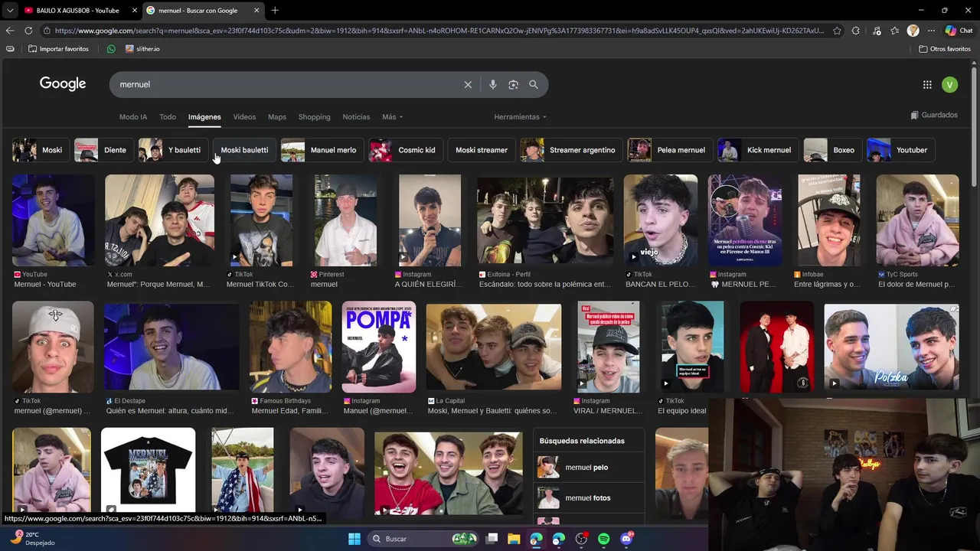Open the slither.io bookmark
The height and width of the screenshot is (551, 980).
tap(141, 49)
